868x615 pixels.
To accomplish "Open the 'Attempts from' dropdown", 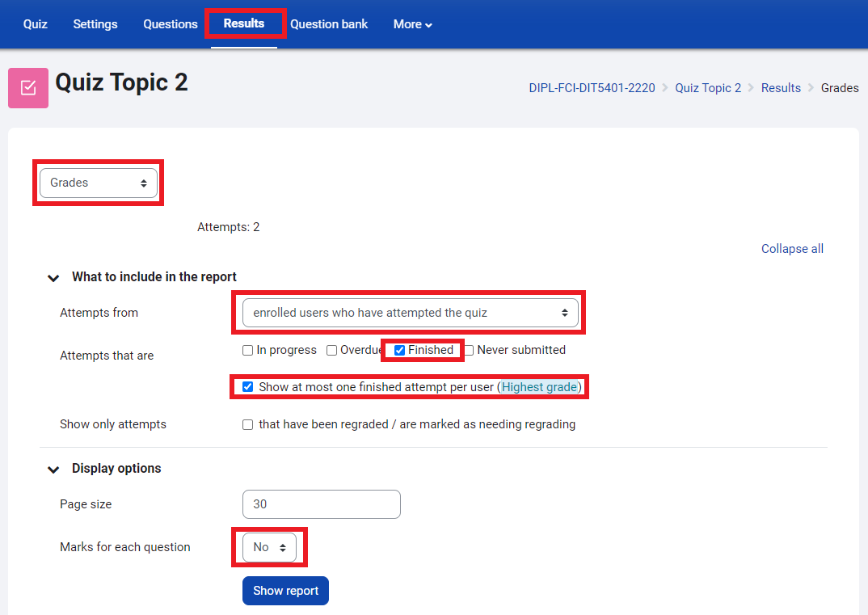I will (x=410, y=313).
